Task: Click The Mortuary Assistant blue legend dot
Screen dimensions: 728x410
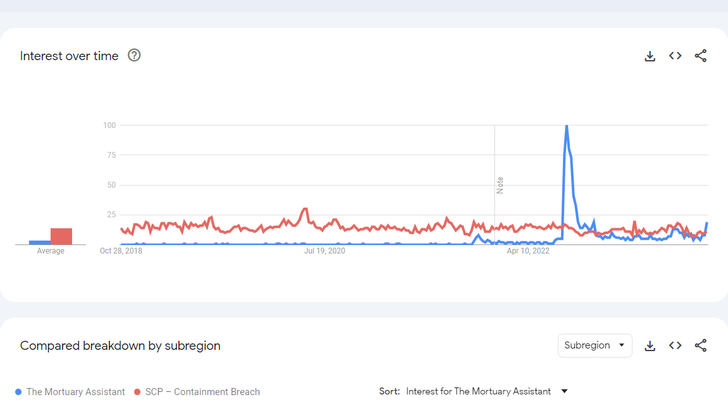Action: 19,392
